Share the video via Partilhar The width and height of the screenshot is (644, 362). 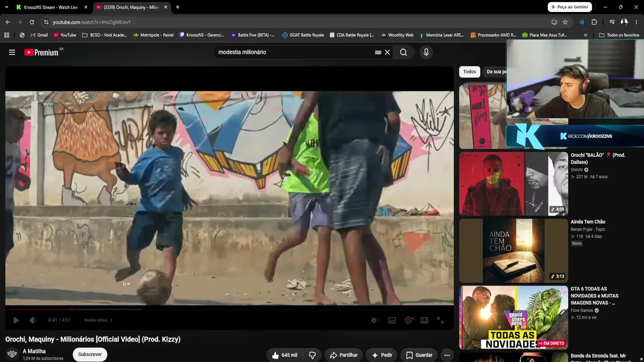344,355
